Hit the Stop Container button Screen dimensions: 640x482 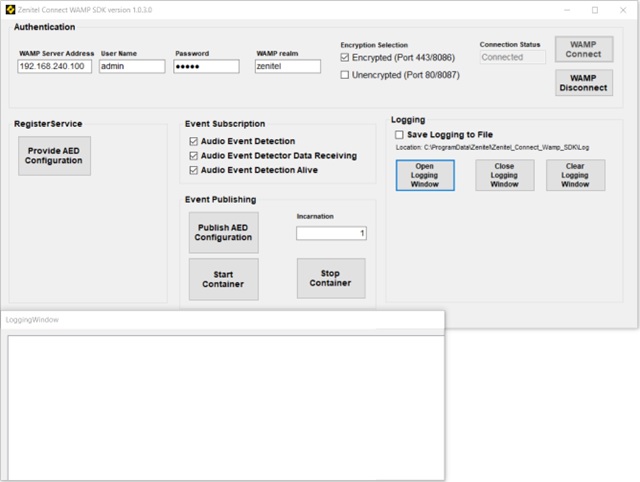(330, 277)
